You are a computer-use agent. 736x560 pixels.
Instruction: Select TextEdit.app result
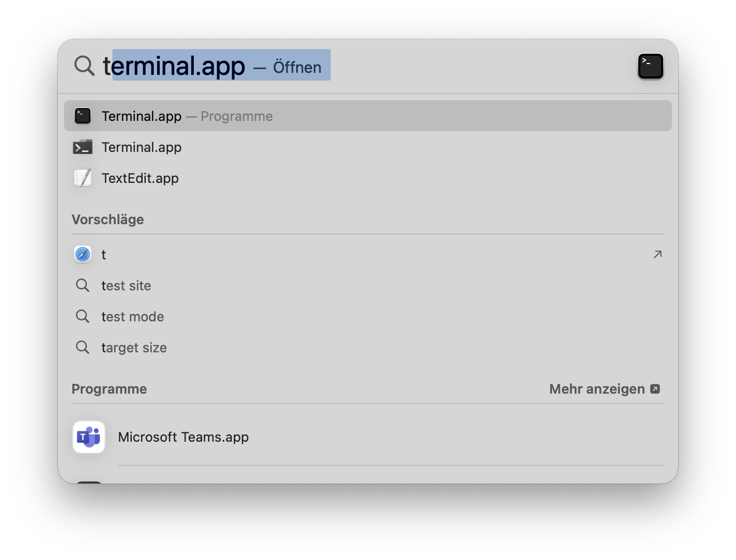[368, 178]
